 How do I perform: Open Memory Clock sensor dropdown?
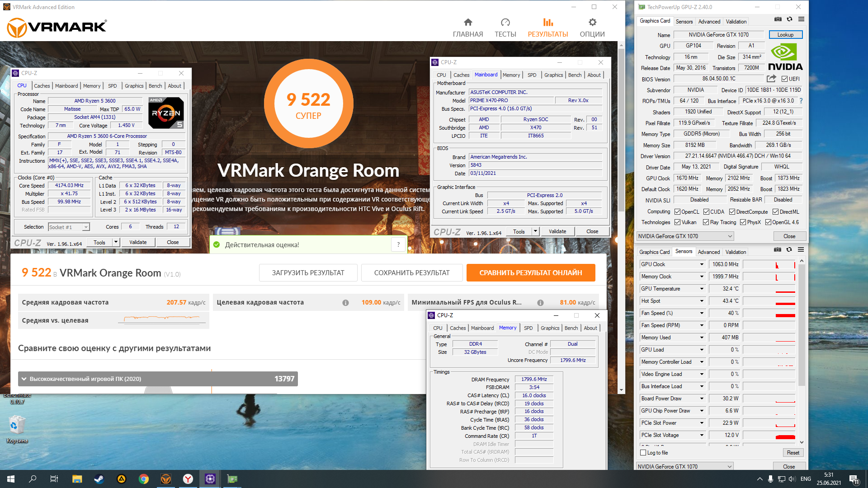(702, 277)
